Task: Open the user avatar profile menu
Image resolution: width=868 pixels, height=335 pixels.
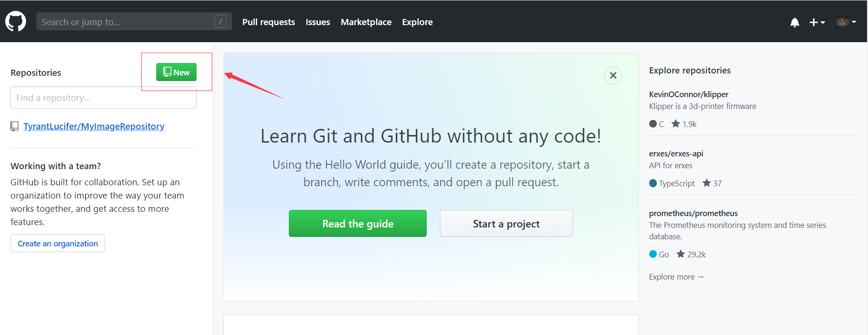Action: 846,22
